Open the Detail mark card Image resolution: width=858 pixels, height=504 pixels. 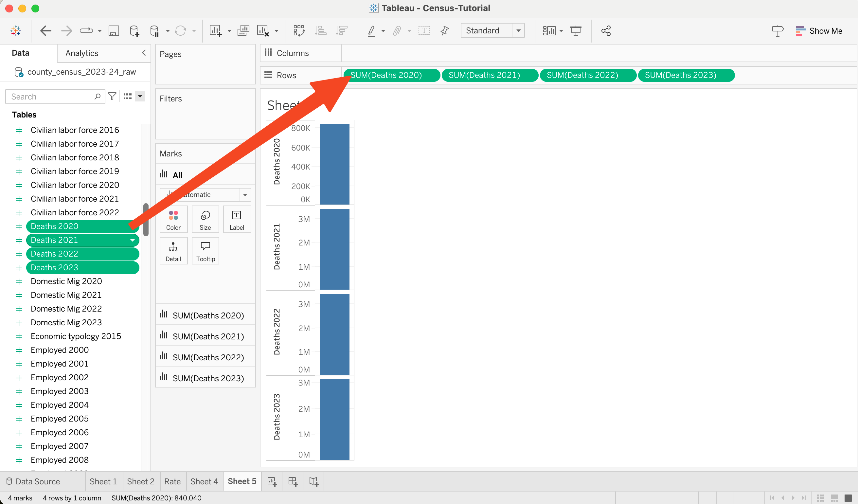(x=173, y=251)
